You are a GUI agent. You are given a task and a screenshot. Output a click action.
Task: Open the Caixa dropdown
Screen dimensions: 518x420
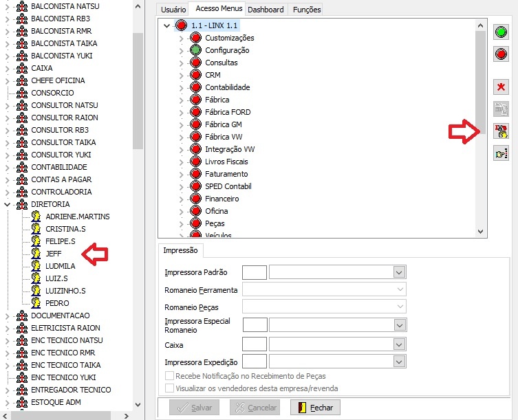[x=399, y=344]
